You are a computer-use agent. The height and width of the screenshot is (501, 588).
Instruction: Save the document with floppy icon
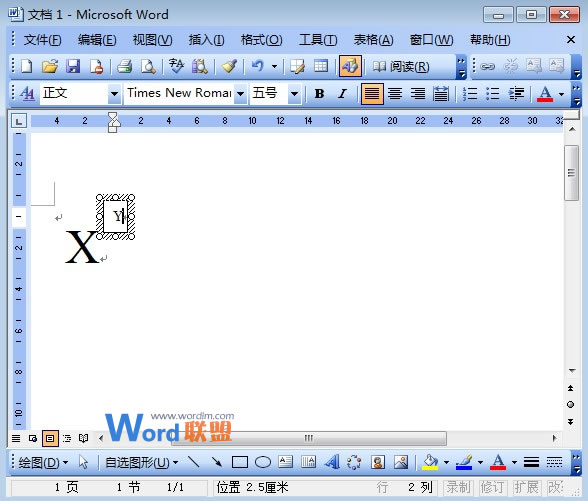(73, 66)
